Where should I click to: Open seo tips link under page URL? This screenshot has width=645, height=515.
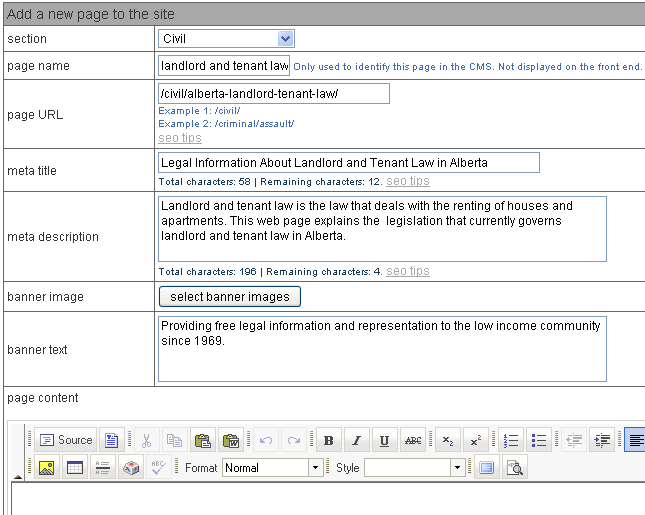(x=180, y=138)
